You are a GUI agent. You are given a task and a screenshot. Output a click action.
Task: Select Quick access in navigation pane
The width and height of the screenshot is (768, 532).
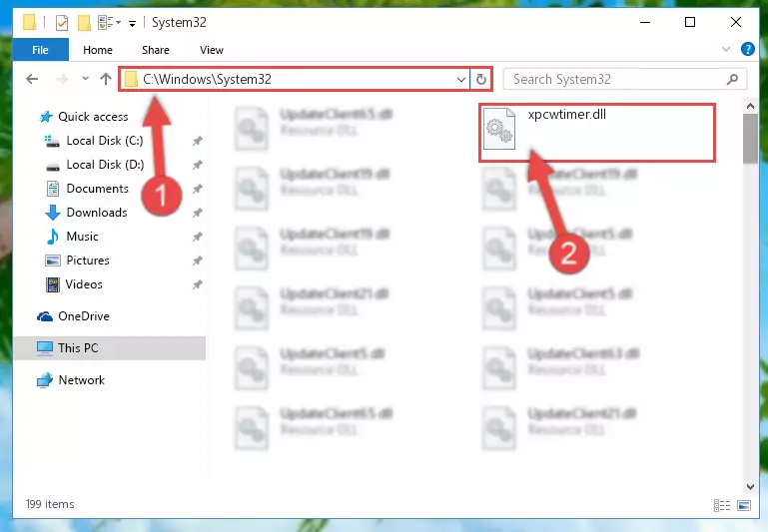tap(93, 117)
